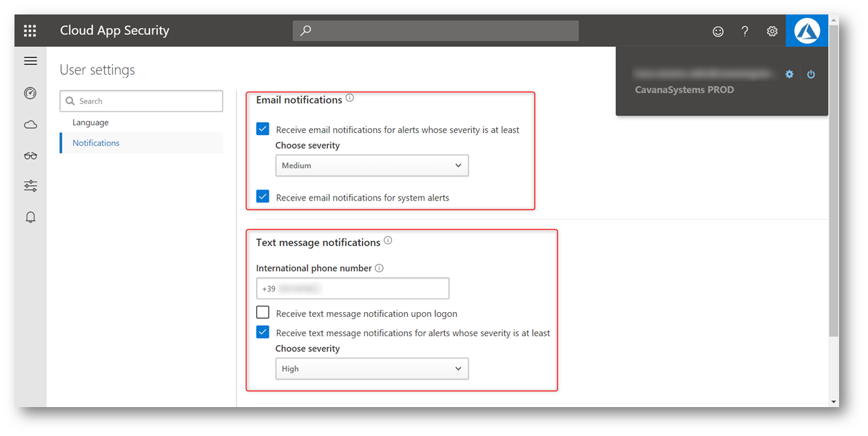Click the CavanaSystems PROD tenant name
Image resolution: width=868 pixels, height=436 pixels.
coord(684,90)
